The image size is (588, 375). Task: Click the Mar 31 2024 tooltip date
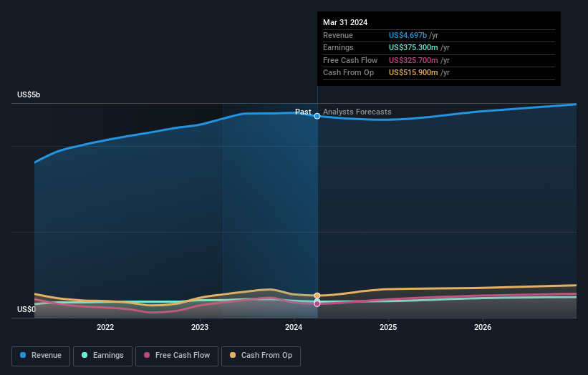pos(345,22)
